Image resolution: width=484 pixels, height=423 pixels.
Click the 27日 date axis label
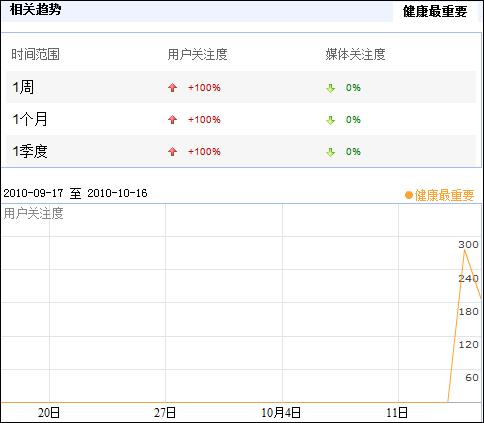click(x=165, y=413)
